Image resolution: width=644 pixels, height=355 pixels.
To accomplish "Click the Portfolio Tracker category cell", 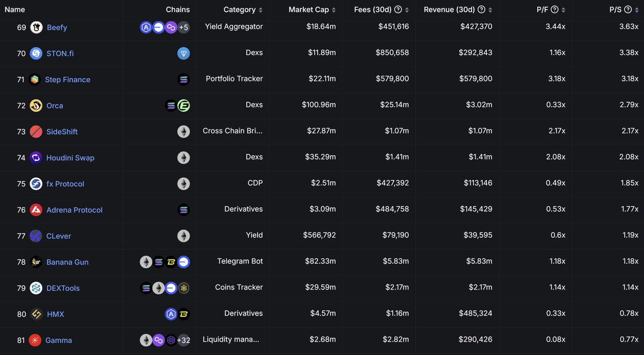I will pos(235,78).
